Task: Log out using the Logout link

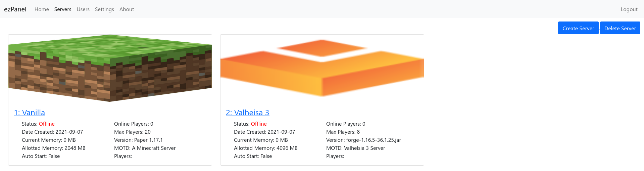Action: tap(629, 9)
